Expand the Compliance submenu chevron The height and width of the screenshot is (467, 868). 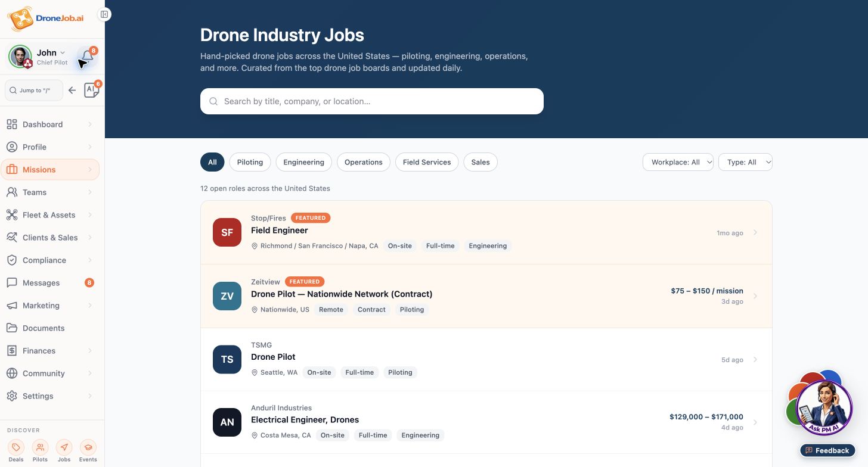click(90, 260)
